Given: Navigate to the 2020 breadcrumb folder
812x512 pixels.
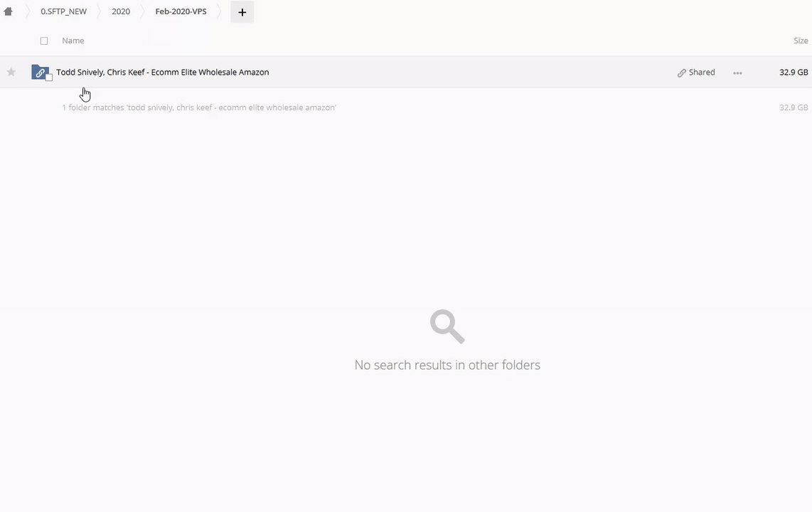Looking at the screenshot, I should [x=121, y=11].
